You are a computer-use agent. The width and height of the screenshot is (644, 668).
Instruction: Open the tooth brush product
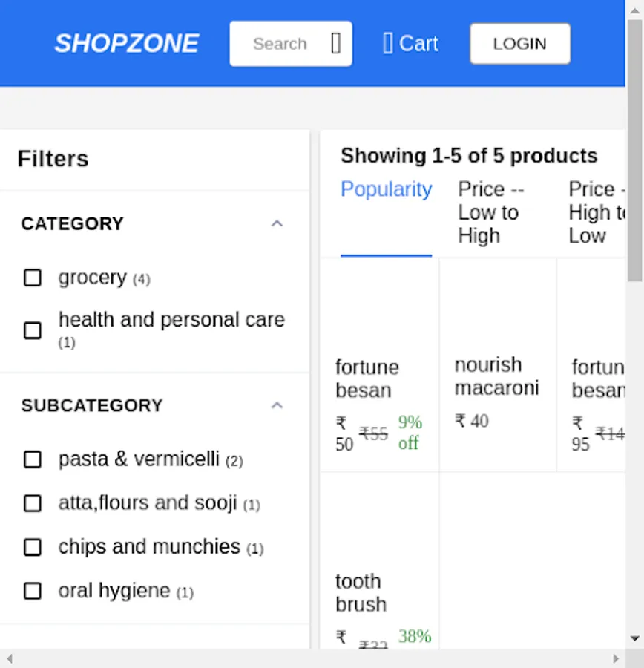pyautogui.click(x=361, y=592)
